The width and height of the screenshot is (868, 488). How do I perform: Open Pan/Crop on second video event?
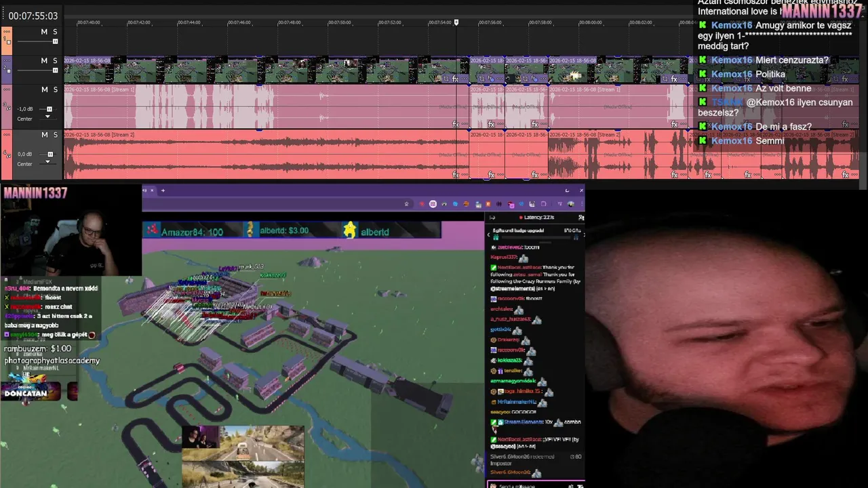[482, 79]
